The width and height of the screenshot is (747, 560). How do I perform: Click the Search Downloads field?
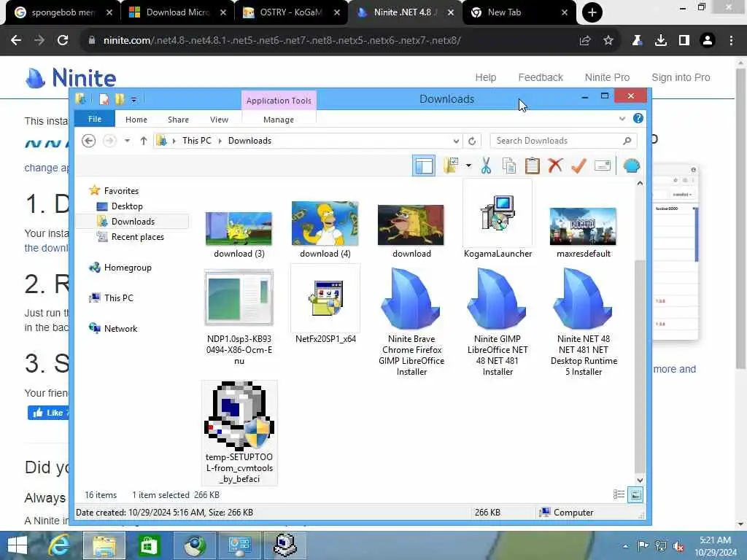pos(564,141)
